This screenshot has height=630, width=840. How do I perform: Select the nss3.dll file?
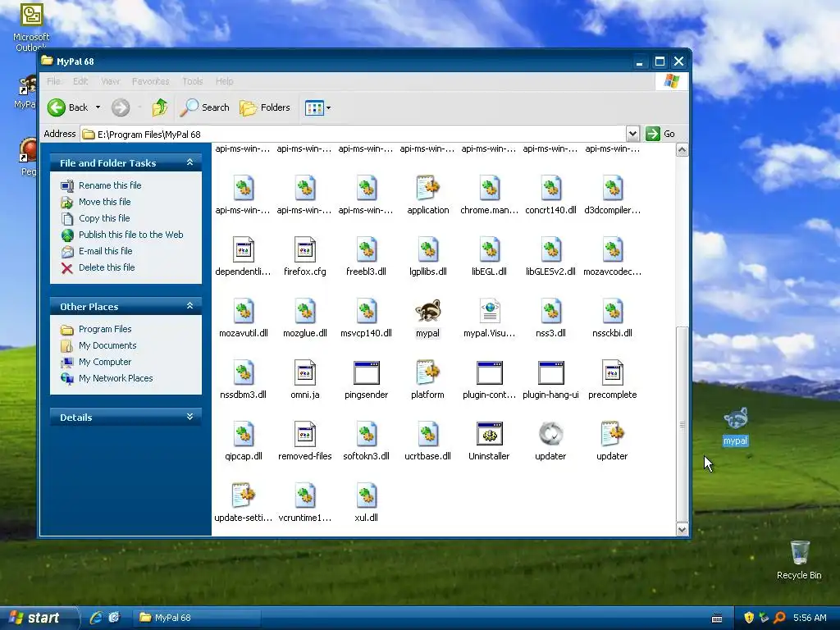coord(550,319)
